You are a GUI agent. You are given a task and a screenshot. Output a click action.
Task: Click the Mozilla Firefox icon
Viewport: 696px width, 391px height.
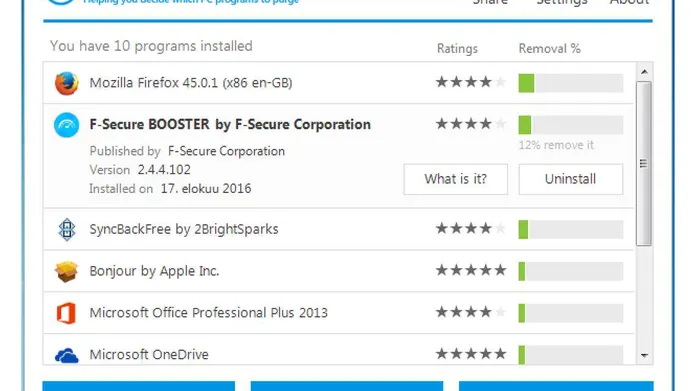[67, 83]
